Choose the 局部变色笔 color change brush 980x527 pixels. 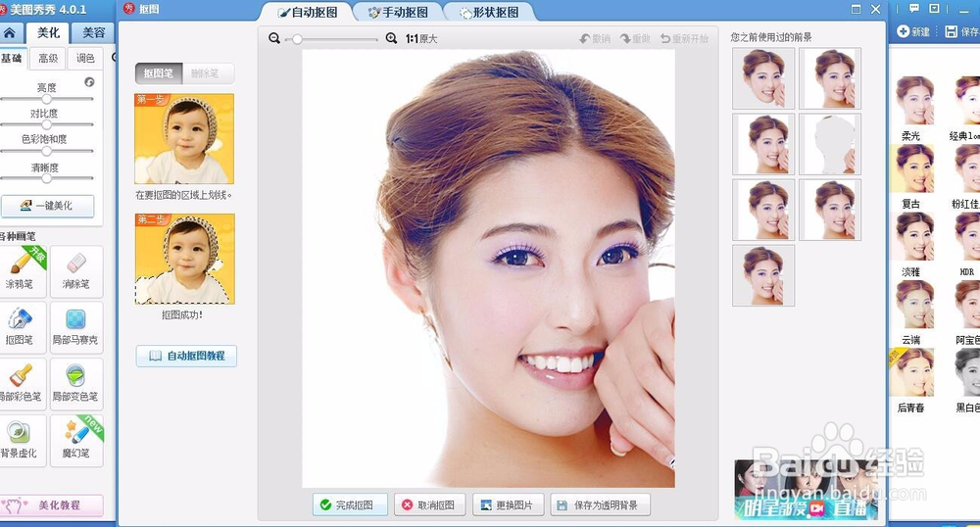pyautogui.click(x=76, y=382)
